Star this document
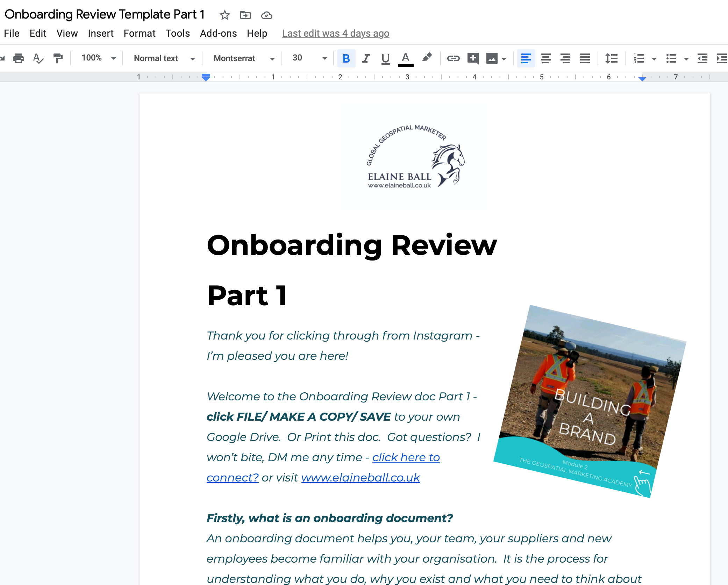The image size is (728, 585). click(x=224, y=15)
